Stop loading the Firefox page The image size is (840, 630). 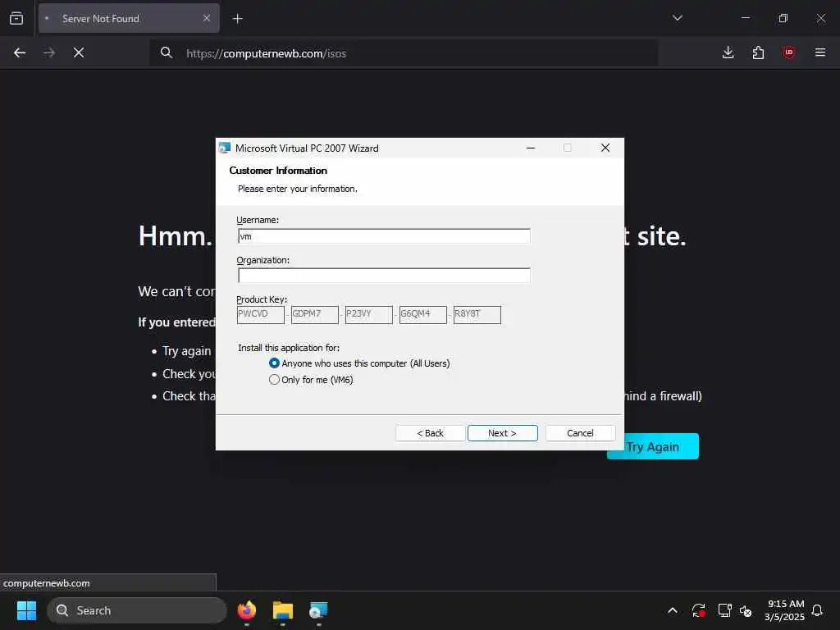pos(79,52)
